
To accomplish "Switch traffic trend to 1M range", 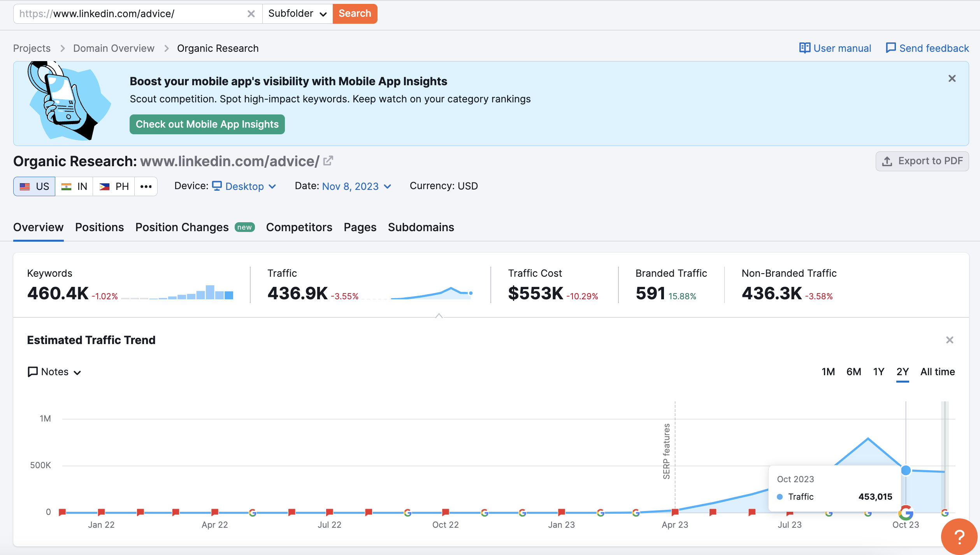I will (x=828, y=372).
